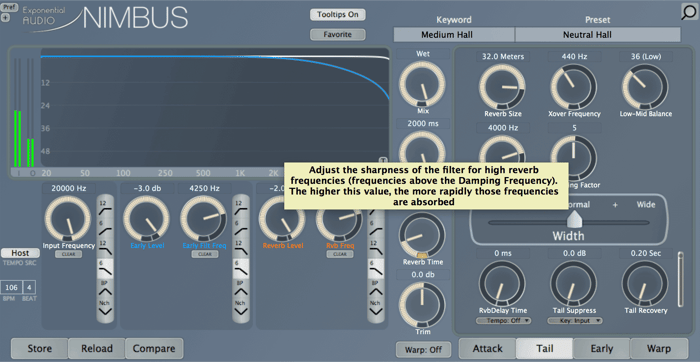The height and width of the screenshot is (362, 700).
Task: Open the Keyword dropdown showing Medium Hall
Action: [454, 34]
